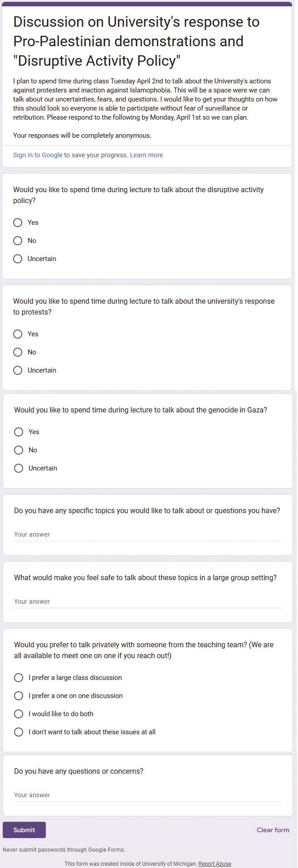Click "Clear form" to reset responses
This screenshot has width=298, height=868.
point(273,830)
